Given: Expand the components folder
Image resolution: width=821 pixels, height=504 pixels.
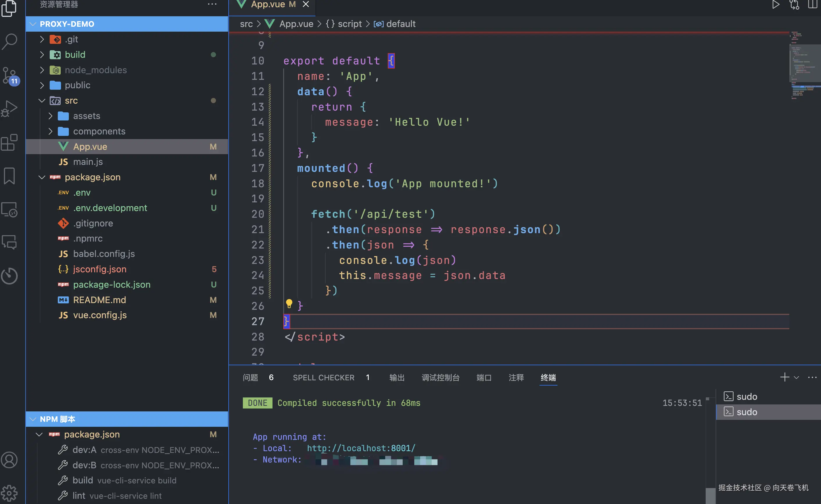Looking at the screenshot, I should (99, 131).
